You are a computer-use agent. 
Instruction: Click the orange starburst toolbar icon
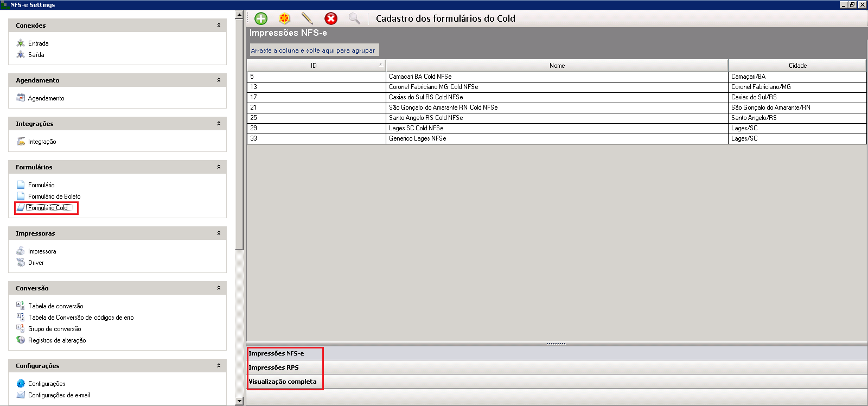[284, 18]
